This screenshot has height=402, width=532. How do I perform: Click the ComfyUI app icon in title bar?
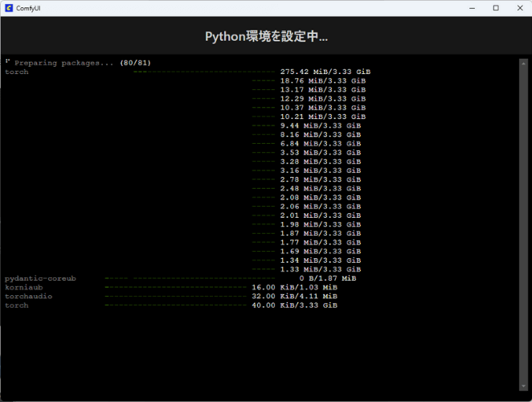click(x=9, y=8)
